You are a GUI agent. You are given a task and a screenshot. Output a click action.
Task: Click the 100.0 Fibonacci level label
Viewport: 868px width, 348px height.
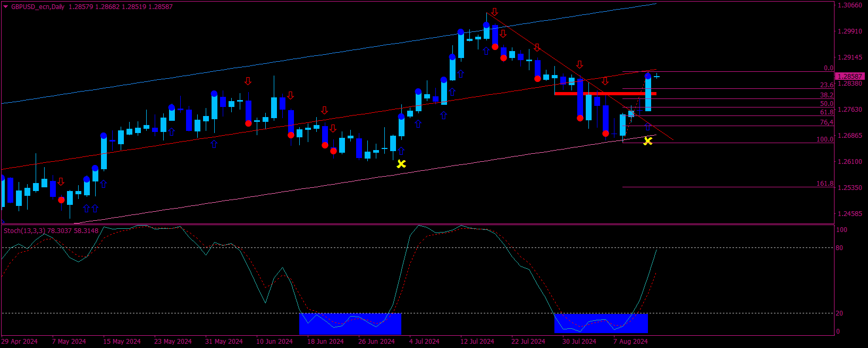pos(825,139)
